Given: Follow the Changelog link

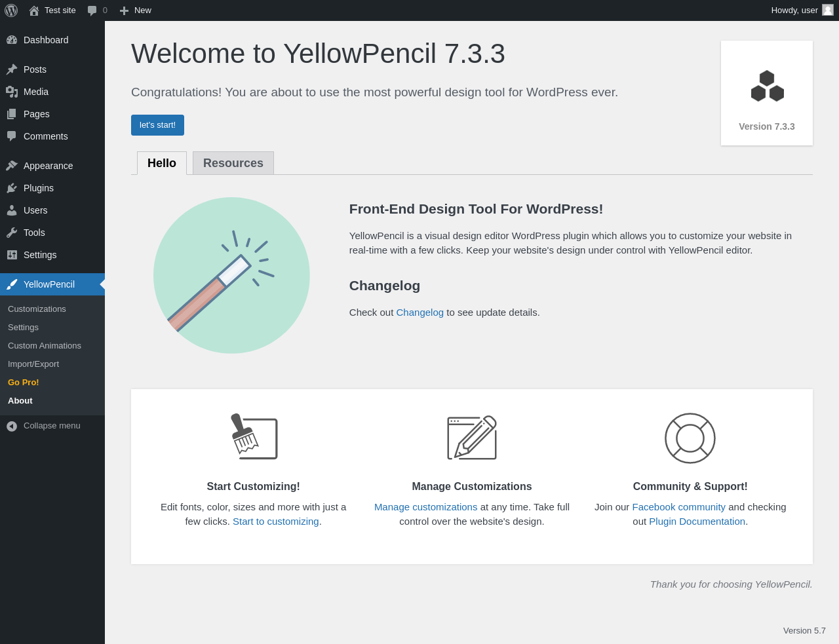Looking at the screenshot, I should 419,313.
